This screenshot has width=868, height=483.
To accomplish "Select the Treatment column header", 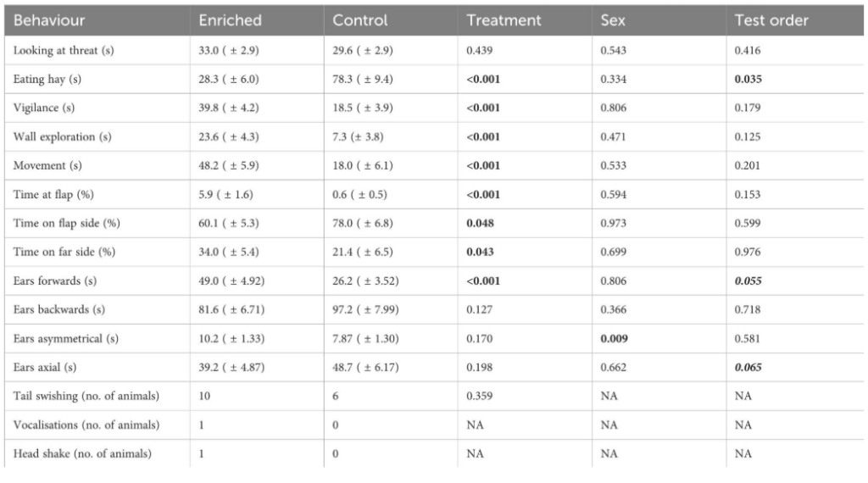I will point(504,20).
